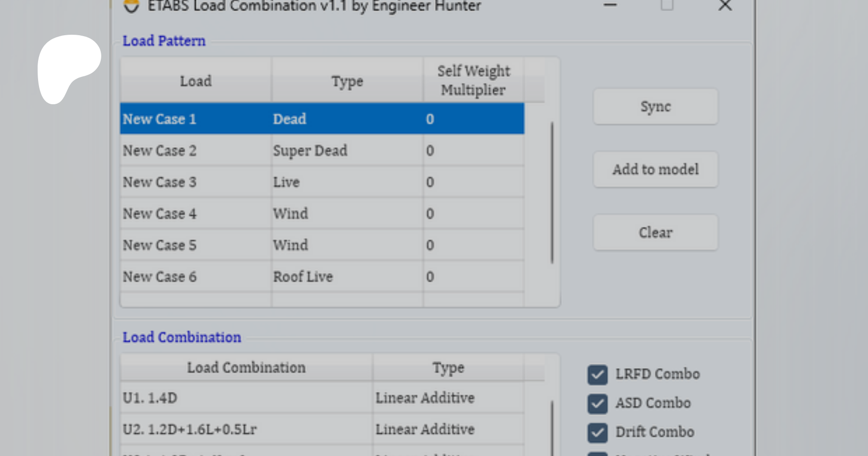Click the Self Weight Multiplier column header
This screenshot has width=868, height=456.
(473, 81)
